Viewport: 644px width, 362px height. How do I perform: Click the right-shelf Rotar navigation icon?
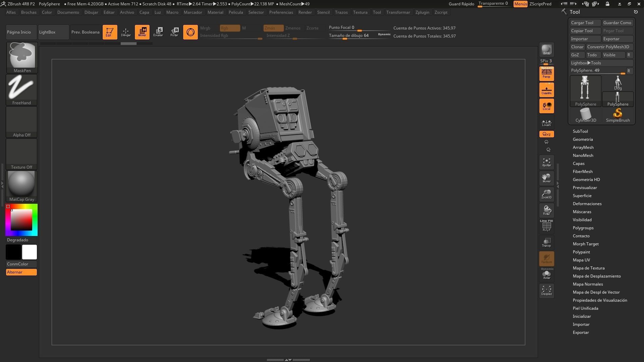(x=546, y=210)
